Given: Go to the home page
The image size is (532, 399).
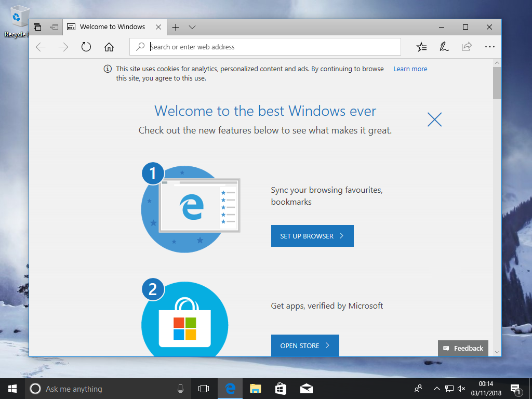Looking at the screenshot, I should [109, 47].
